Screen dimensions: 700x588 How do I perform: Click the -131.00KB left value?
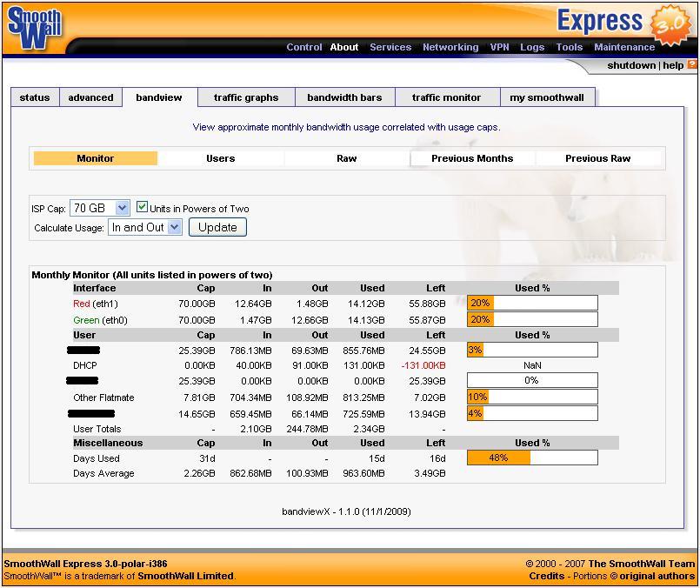click(x=423, y=365)
